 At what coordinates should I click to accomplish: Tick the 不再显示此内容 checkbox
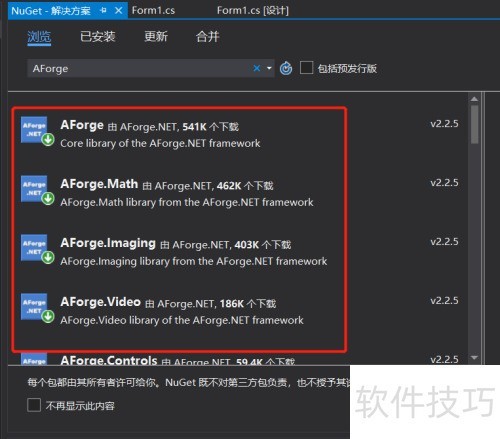click(34, 405)
